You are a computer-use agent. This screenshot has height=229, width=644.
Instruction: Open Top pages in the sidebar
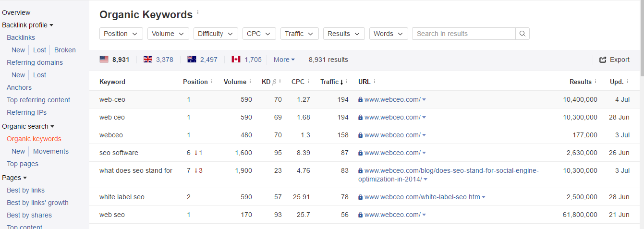23,164
